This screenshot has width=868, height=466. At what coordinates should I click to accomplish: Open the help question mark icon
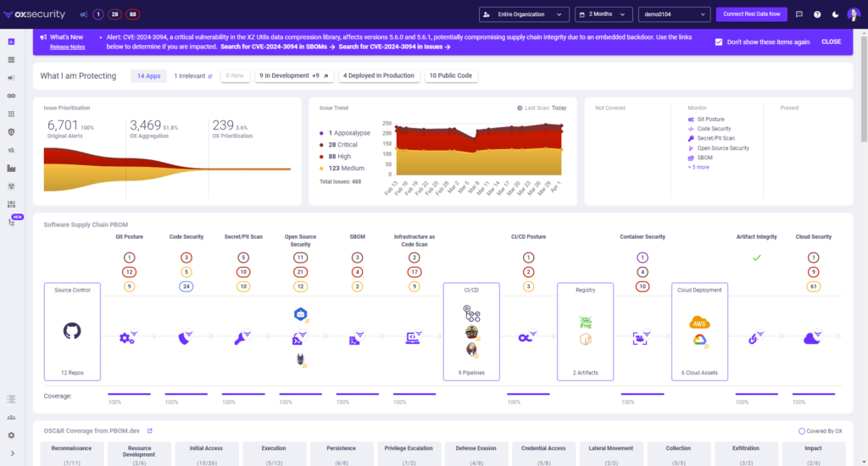[817, 14]
